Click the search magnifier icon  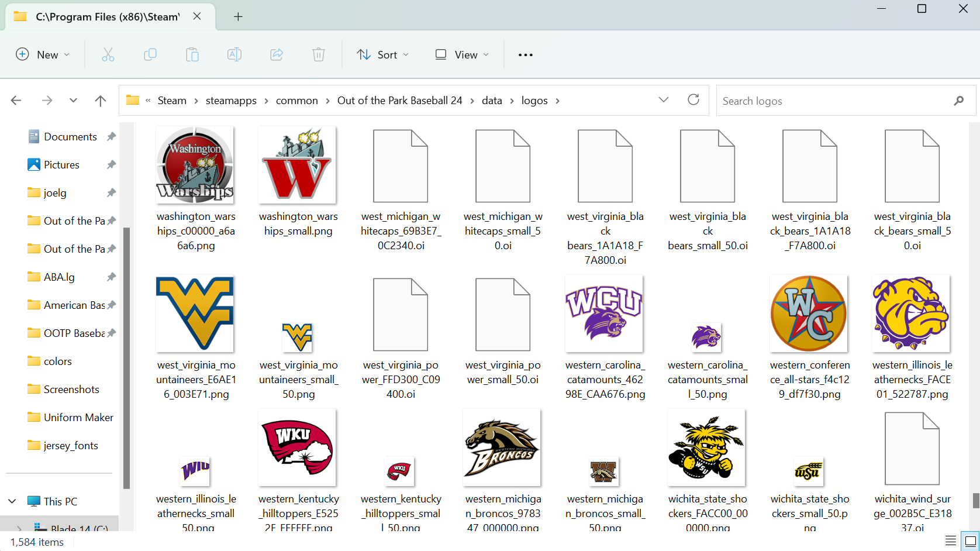(958, 101)
